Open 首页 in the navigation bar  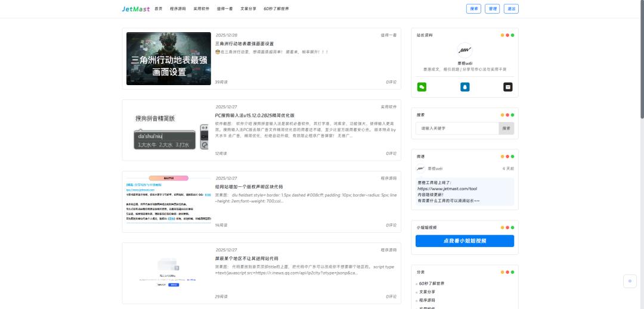pos(158,9)
